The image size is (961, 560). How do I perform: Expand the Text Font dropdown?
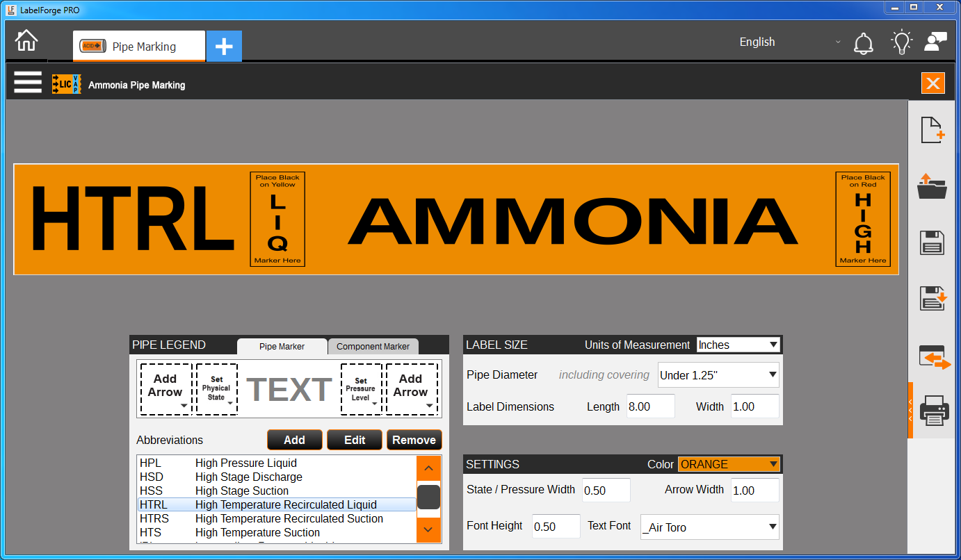point(709,527)
